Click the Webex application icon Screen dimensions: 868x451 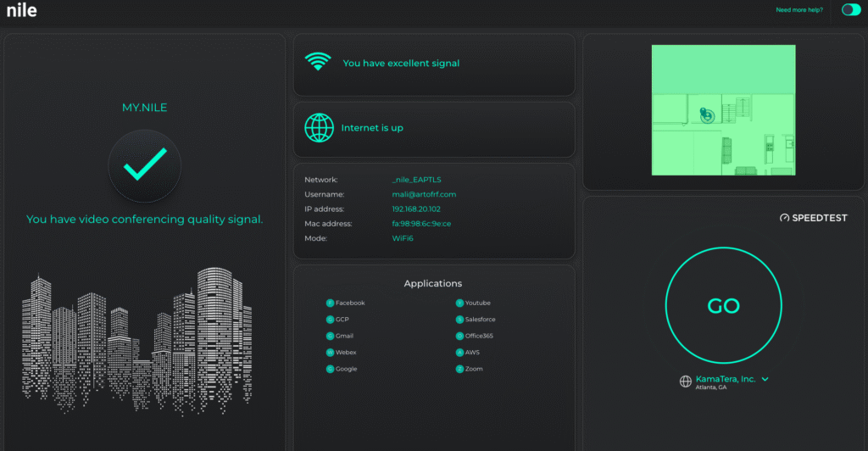330,353
